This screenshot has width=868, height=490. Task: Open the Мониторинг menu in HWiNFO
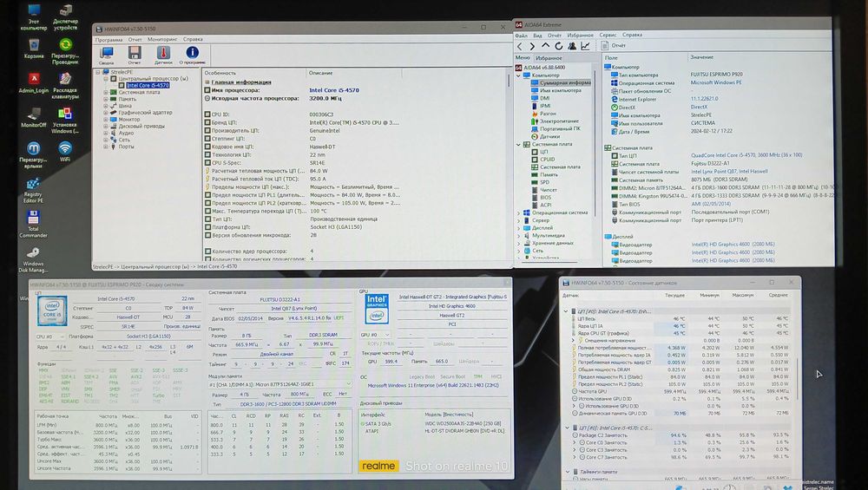[162, 40]
